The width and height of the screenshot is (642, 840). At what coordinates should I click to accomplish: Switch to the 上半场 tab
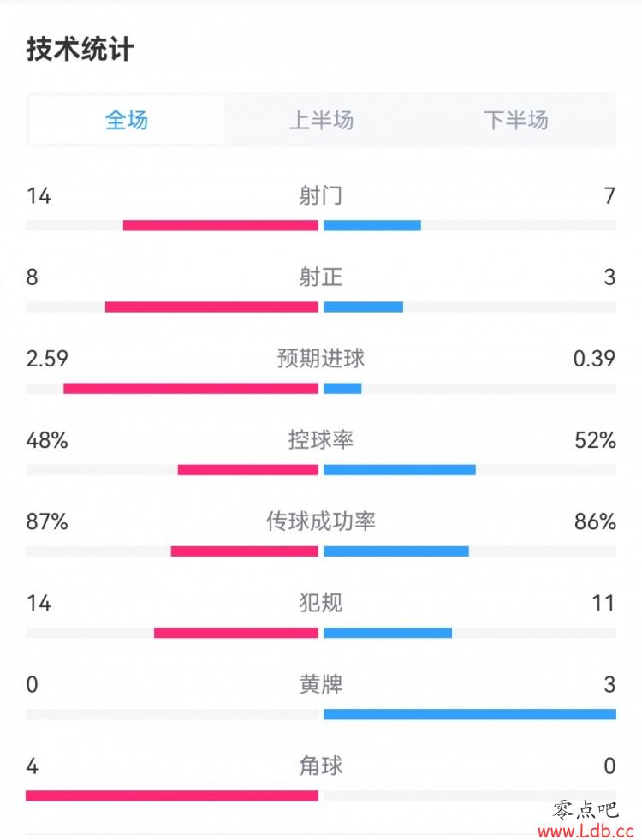pos(321,120)
